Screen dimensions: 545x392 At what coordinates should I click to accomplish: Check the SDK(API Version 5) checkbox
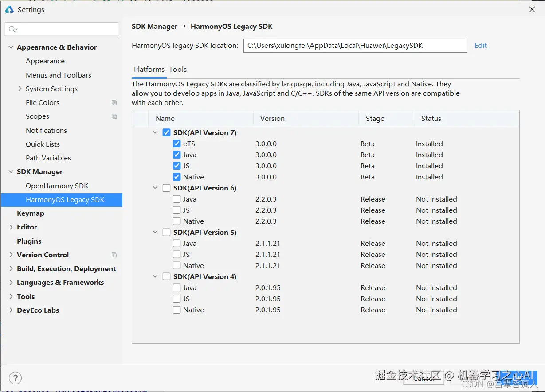coord(166,232)
